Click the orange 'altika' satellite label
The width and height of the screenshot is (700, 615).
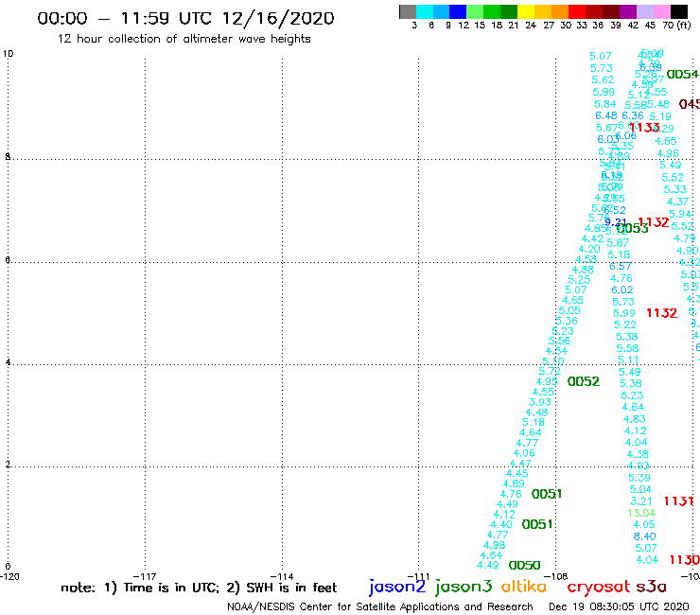click(524, 587)
